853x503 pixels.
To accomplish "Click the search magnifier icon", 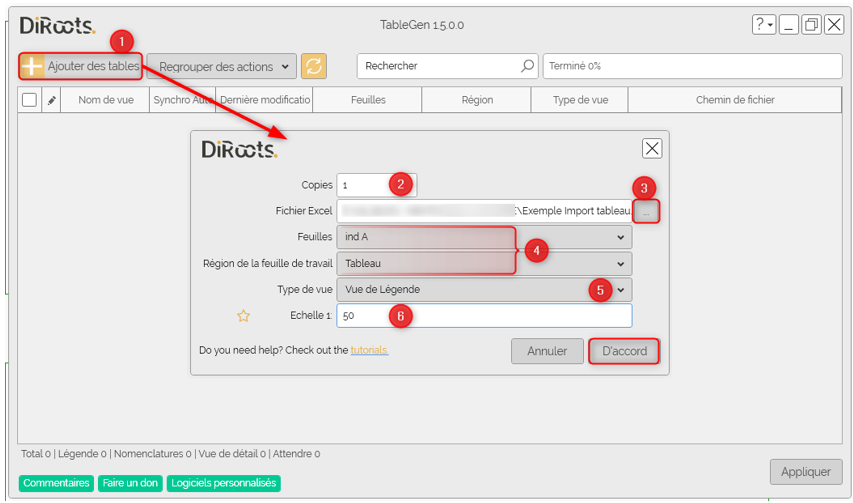I will click(527, 67).
